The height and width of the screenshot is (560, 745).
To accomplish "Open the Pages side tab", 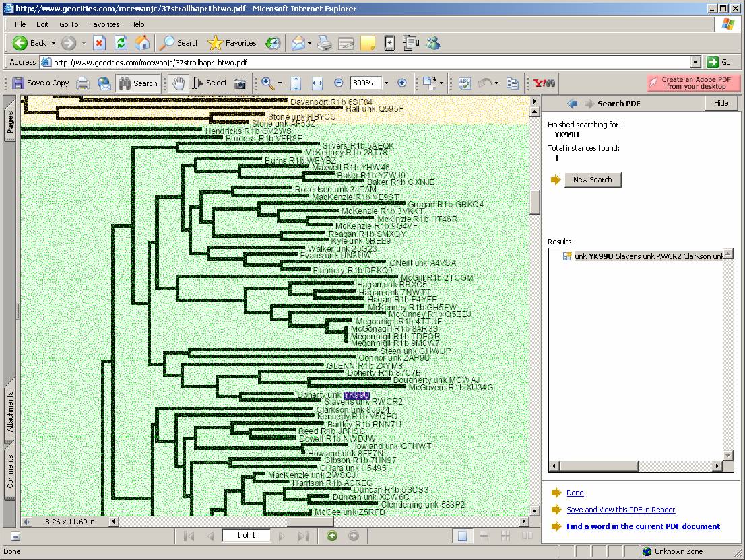I will [10, 123].
